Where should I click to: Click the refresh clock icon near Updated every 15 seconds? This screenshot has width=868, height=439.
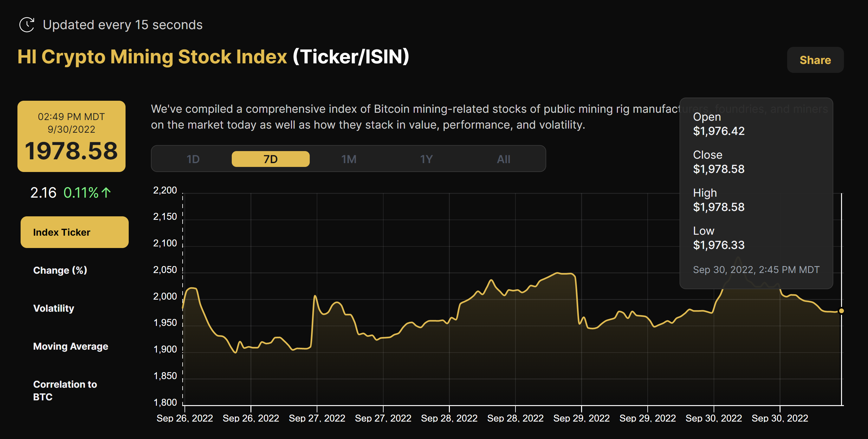[27, 24]
